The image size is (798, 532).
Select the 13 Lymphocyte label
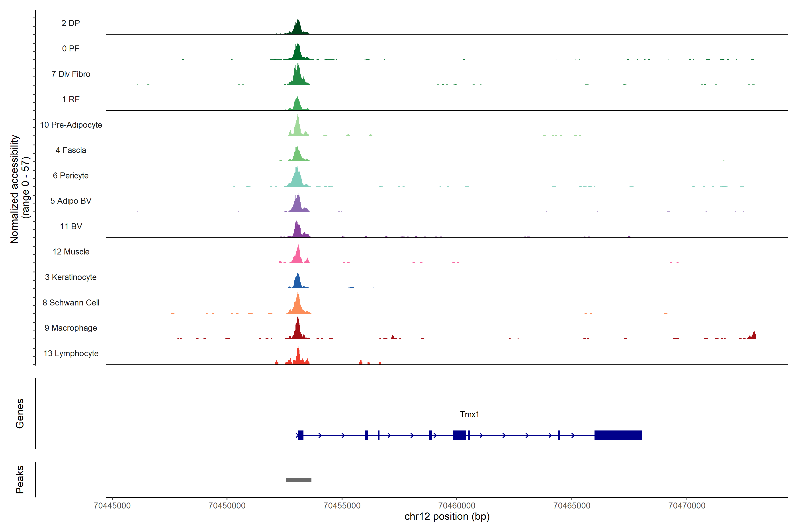tap(71, 354)
